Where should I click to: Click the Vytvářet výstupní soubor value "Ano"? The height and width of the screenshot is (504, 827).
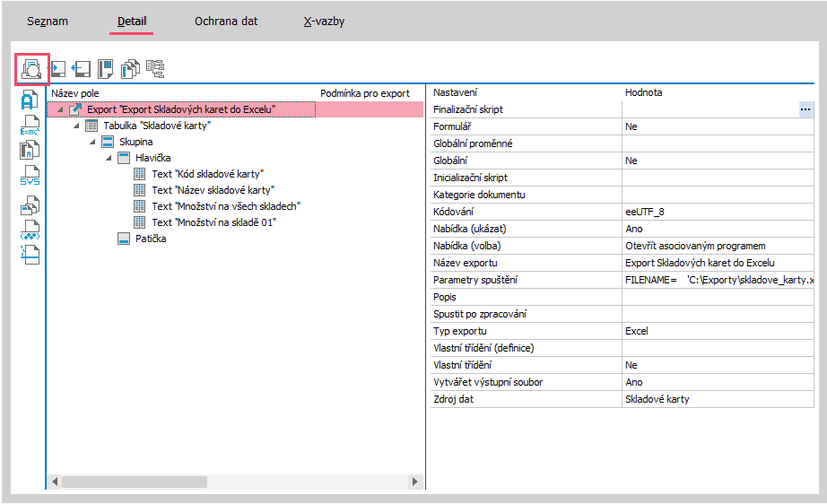pyautogui.click(x=718, y=382)
